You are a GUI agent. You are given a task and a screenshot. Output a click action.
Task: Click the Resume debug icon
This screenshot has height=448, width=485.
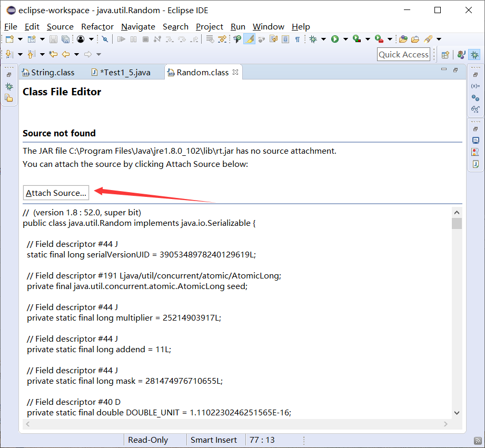(x=121, y=39)
